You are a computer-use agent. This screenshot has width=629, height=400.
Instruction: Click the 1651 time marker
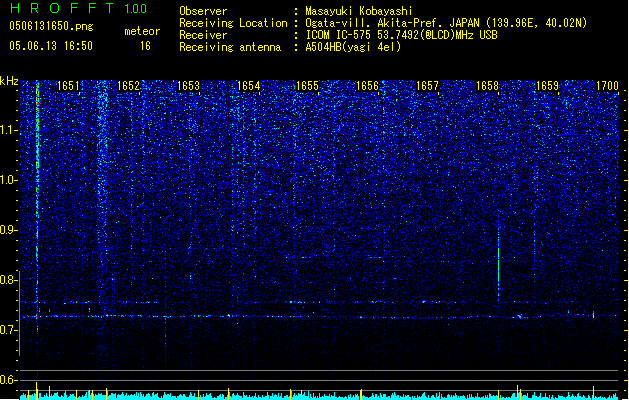tap(68, 86)
